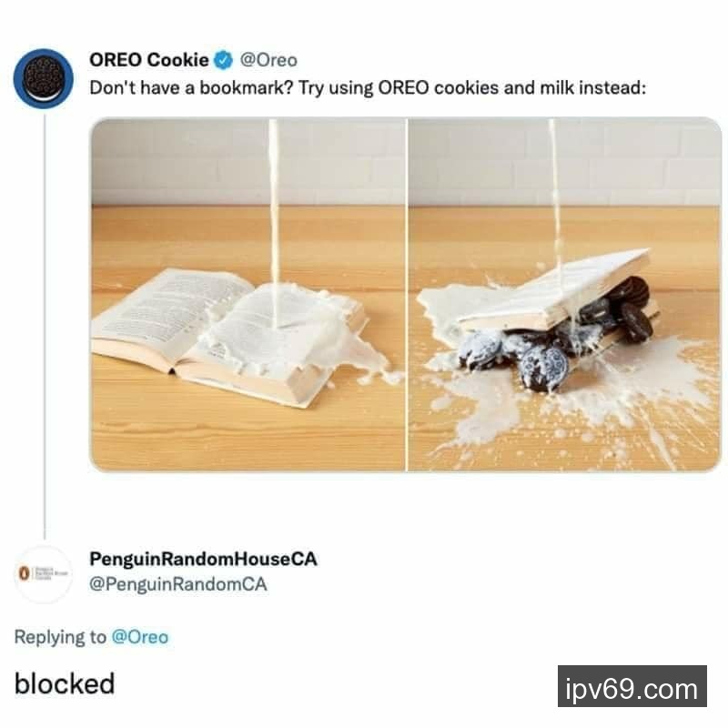Viewport: 728px width, 728px height.
Task: Click the thread connector line between tweets
Action: [x=45, y=325]
